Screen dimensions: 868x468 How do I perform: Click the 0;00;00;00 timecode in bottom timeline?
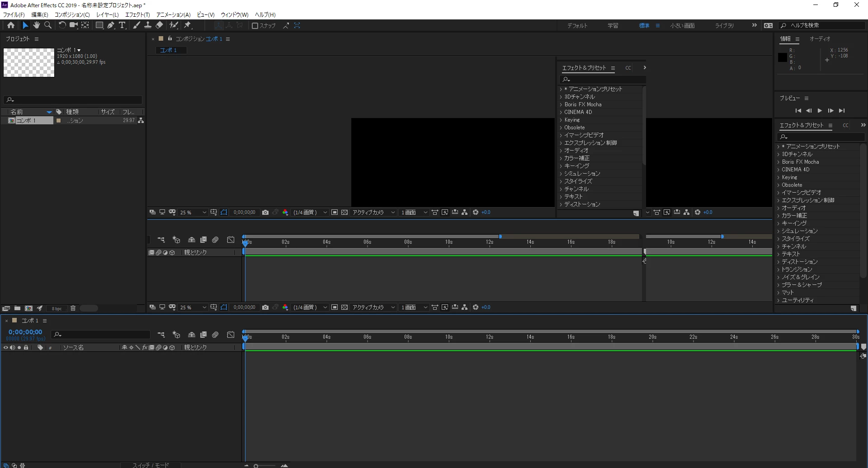(25, 332)
